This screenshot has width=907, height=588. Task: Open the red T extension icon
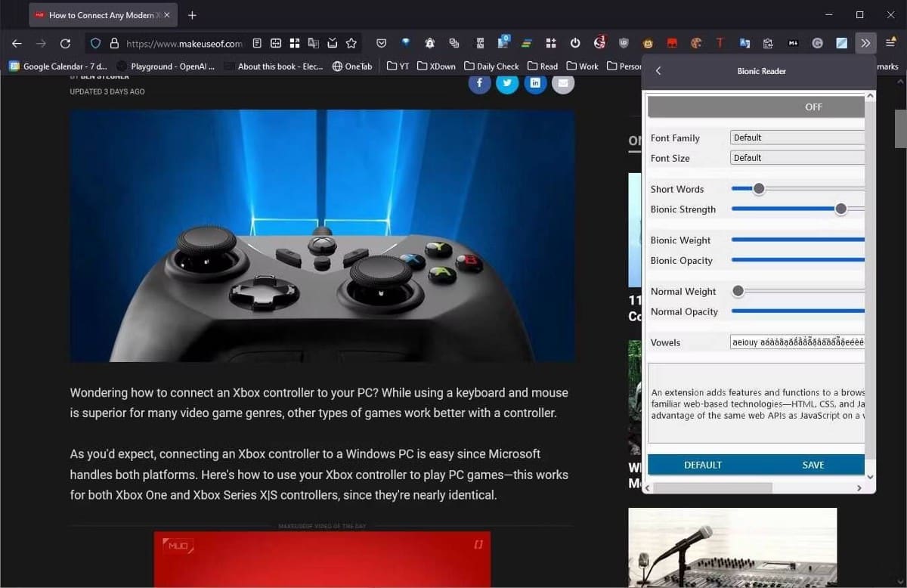720,44
